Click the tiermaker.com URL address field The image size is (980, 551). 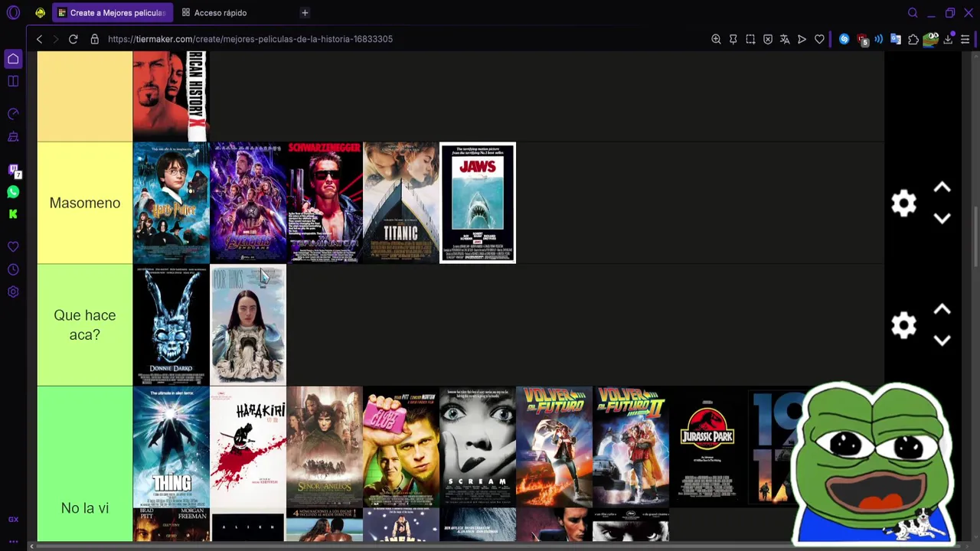pyautogui.click(x=250, y=39)
